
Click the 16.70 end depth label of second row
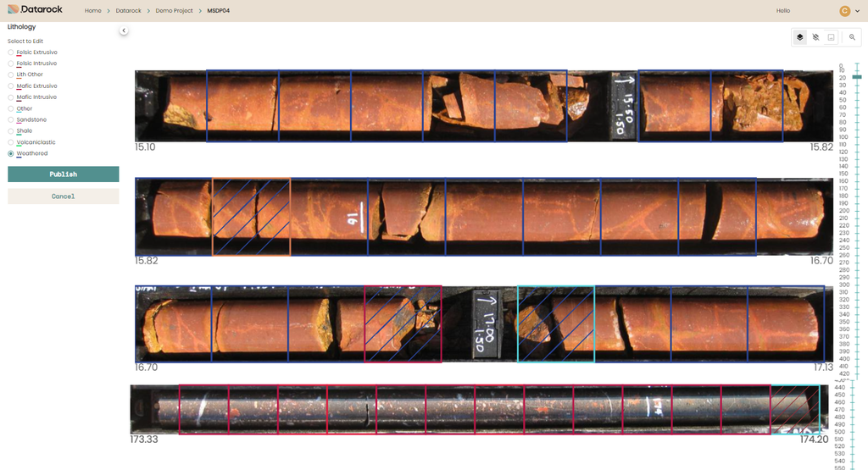pyautogui.click(x=821, y=261)
